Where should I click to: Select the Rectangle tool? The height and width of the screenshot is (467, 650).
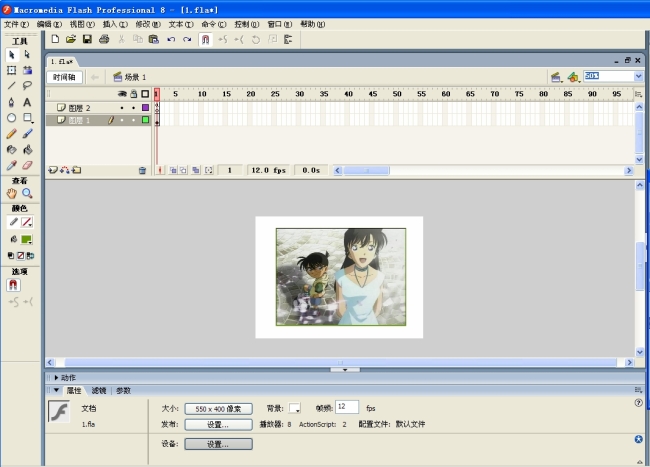[27, 118]
